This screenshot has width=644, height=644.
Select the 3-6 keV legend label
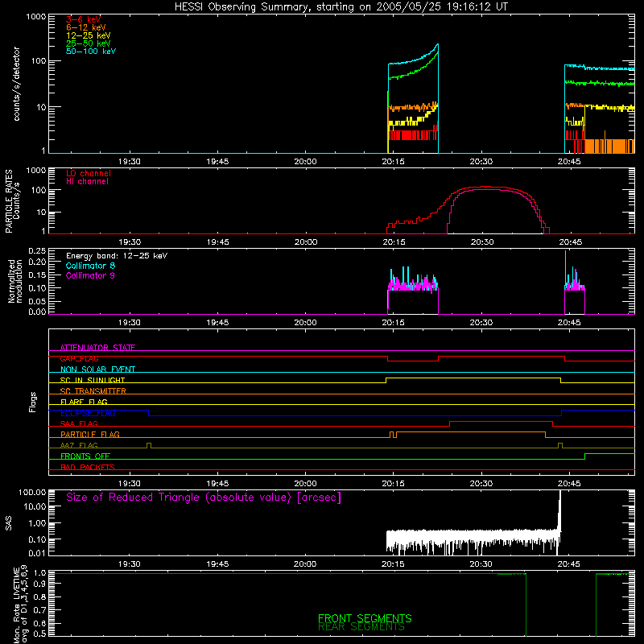83,19
